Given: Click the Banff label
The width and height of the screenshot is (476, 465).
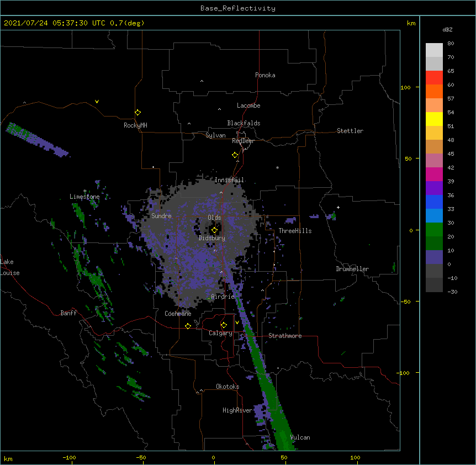Looking at the screenshot, I should 68,313.
